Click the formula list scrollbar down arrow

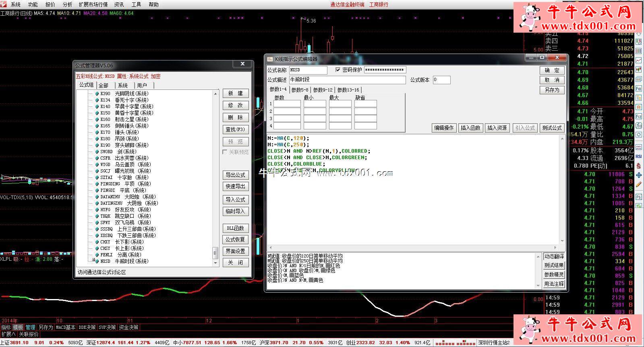(x=215, y=263)
